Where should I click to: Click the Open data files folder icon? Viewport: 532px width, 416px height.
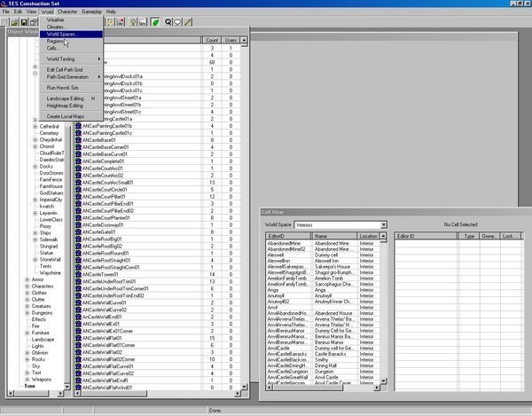14,22
